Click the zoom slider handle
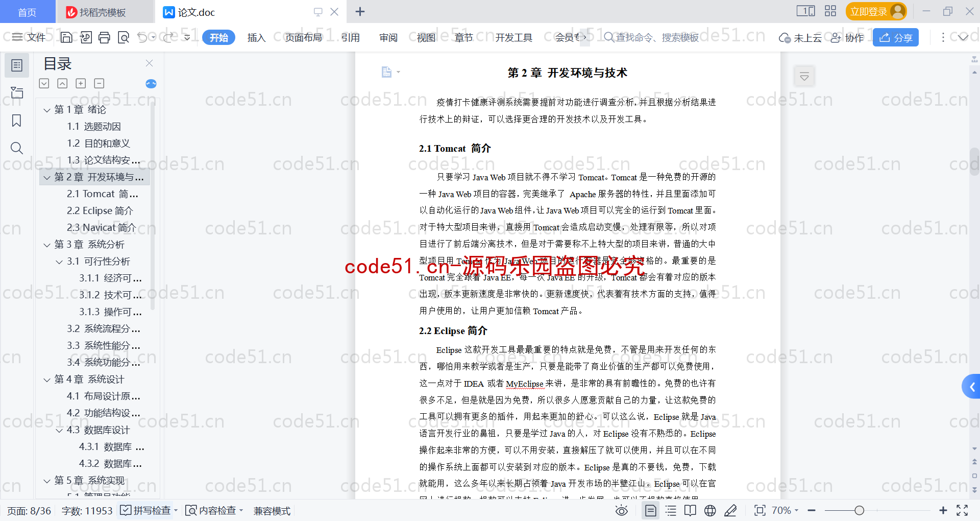 [x=859, y=510]
